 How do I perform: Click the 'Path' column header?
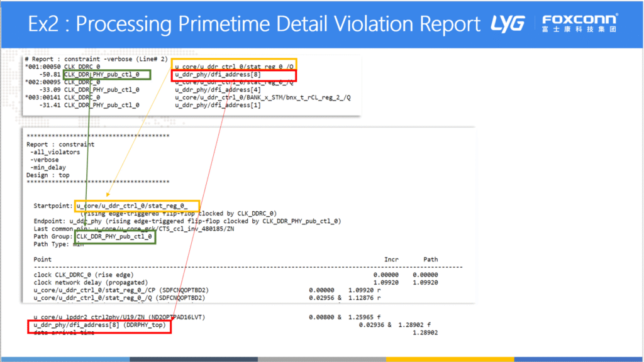pyautogui.click(x=430, y=259)
